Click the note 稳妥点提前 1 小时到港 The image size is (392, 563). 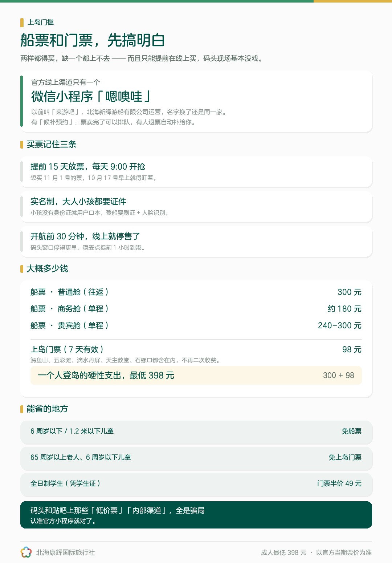[x=89, y=247]
